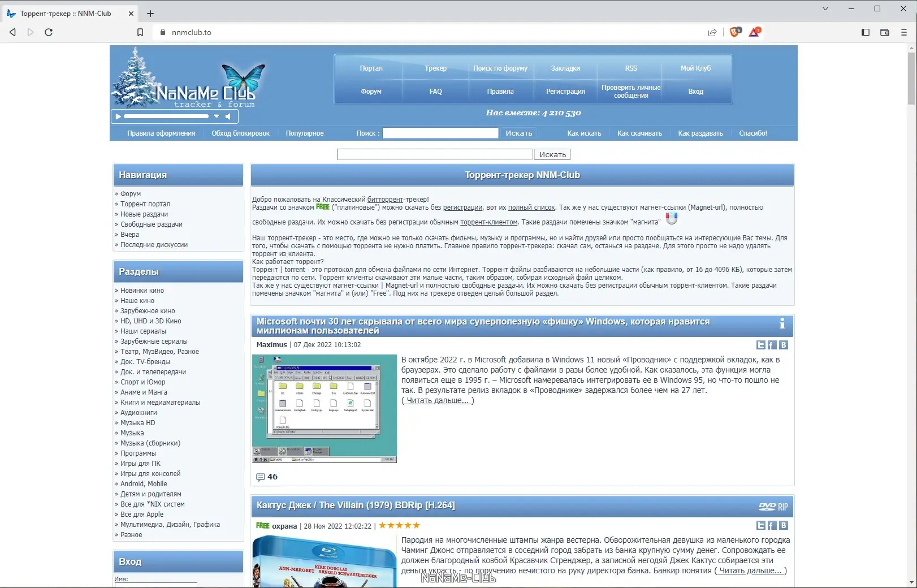Open the Портал menu item
The height and width of the screenshot is (588, 917).
click(x=371, y=68)
